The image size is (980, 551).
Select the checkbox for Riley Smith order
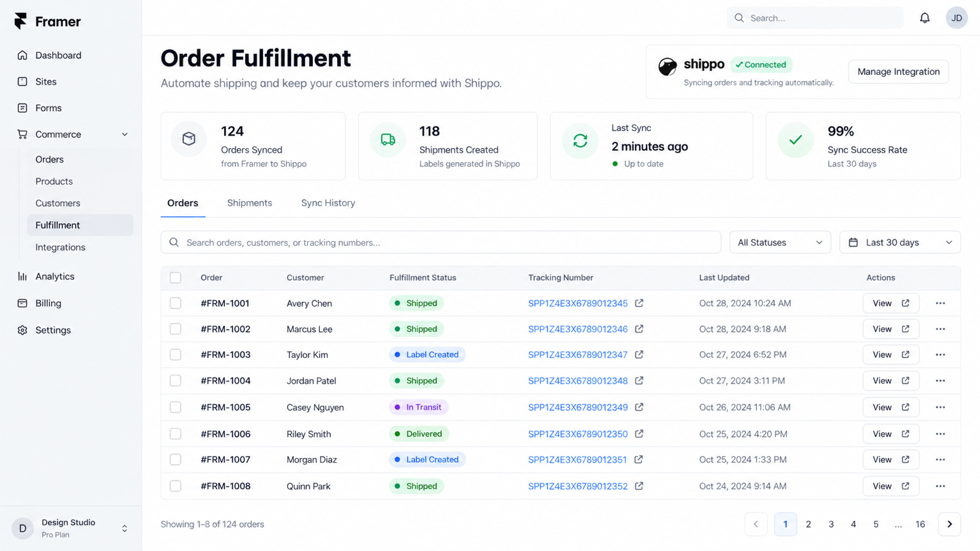[175, 434]
